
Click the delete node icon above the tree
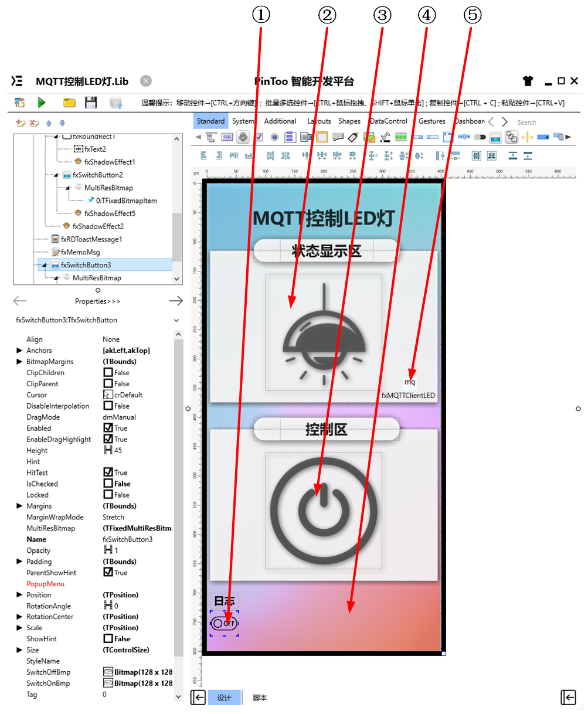(x=35, y=123)
